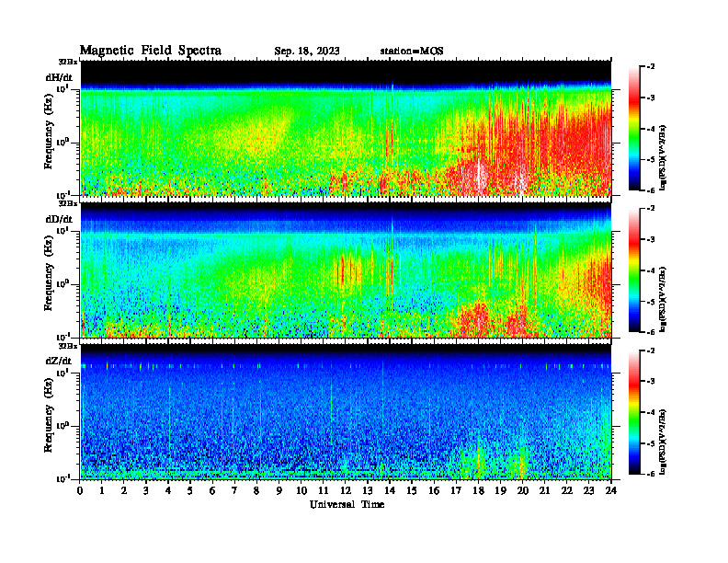Viewport: 728px width, 563px height.
Task: Click the x-axis tick label "4"
Action: point(169,490)
